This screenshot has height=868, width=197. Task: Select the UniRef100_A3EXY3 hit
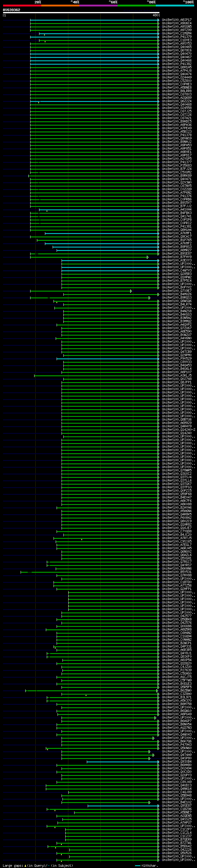click(x=177, y=260)
